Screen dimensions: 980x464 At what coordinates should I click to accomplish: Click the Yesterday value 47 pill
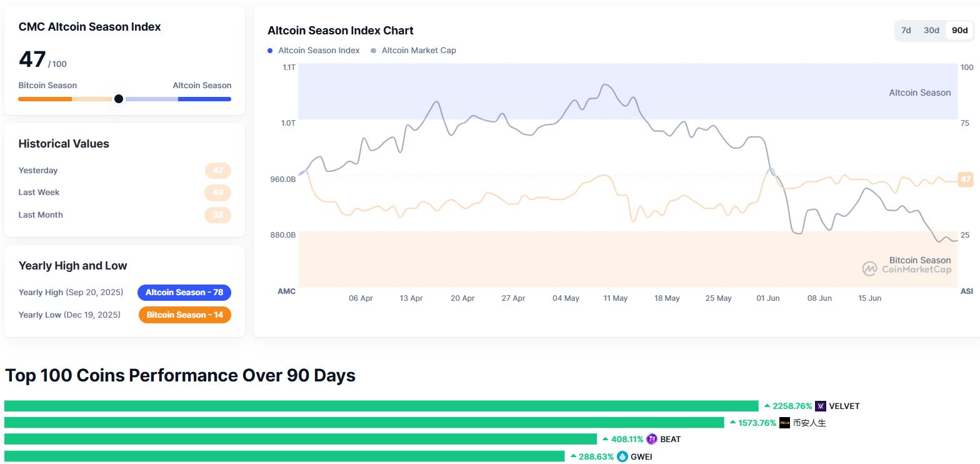[x=218, y=171]
